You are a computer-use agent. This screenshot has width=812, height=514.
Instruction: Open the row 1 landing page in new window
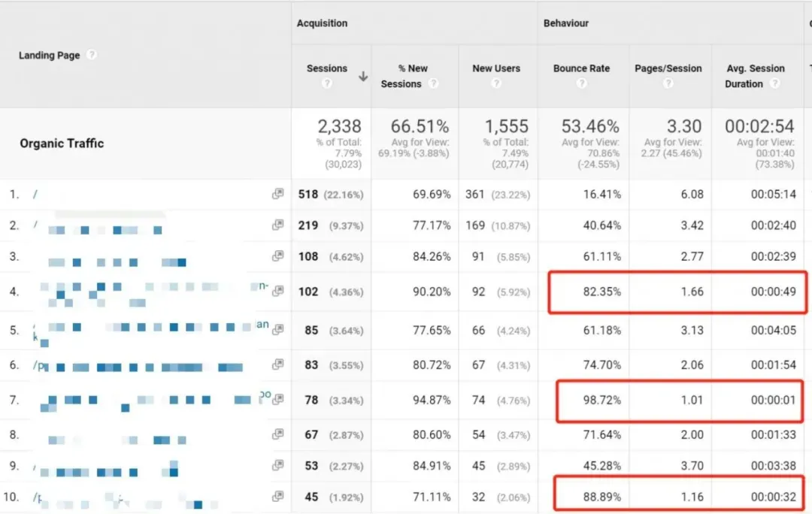(278, 194)
